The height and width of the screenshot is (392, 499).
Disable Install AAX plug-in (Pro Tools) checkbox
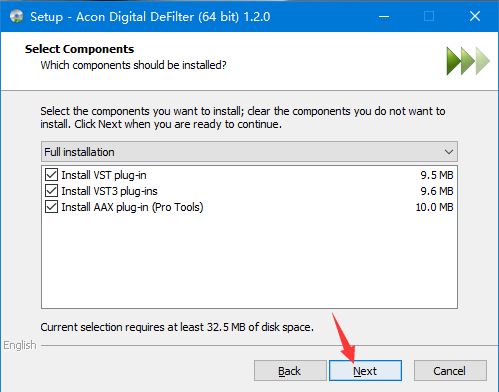click(x=51, y=207)
